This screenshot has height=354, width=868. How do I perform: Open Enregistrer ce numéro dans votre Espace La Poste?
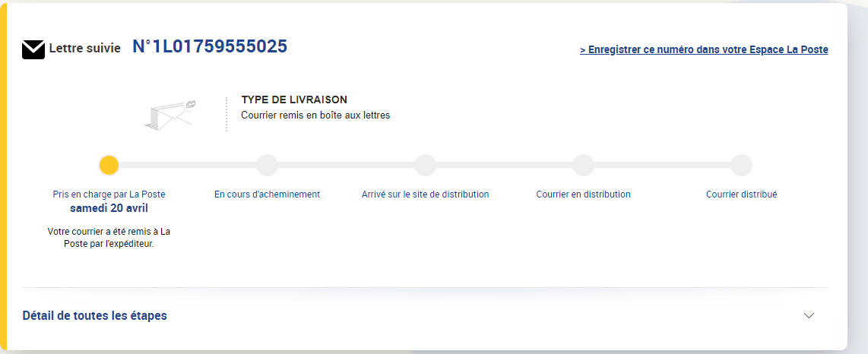click(704, 50)
